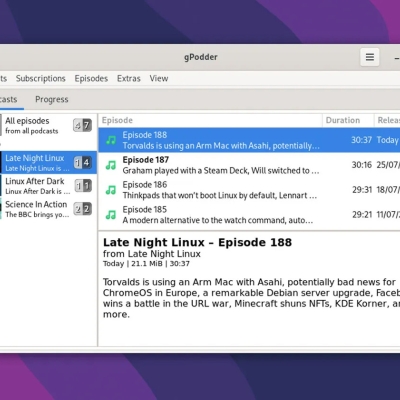The image size is (400, 400).
Task: Click the 'Today | 21.1 MiB | 30:37' info line
Action: pyautogui.click(x=146, y=264)
